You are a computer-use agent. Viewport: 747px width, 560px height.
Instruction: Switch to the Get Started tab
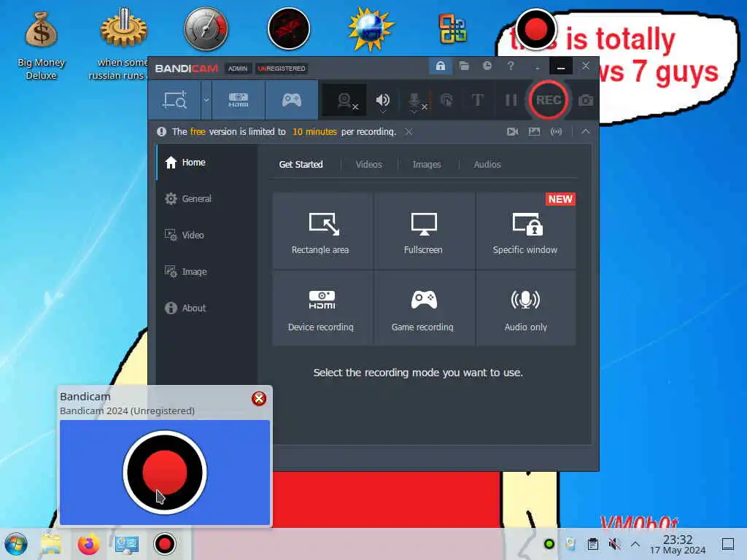click(x=301, y=164)
